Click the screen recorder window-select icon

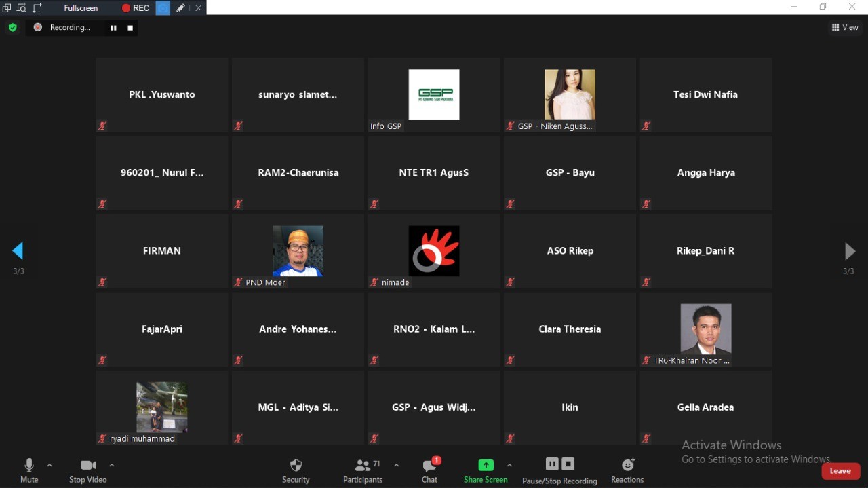[7, 7]
